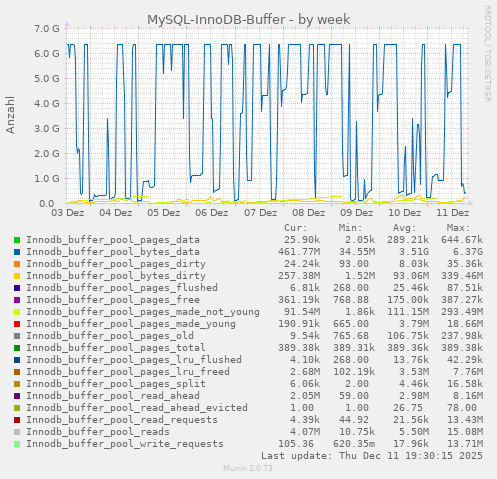Viewport: 497px width, 479px height.
Task: Click the brown pages_lru_freed legend swatch
Action: 17,372
